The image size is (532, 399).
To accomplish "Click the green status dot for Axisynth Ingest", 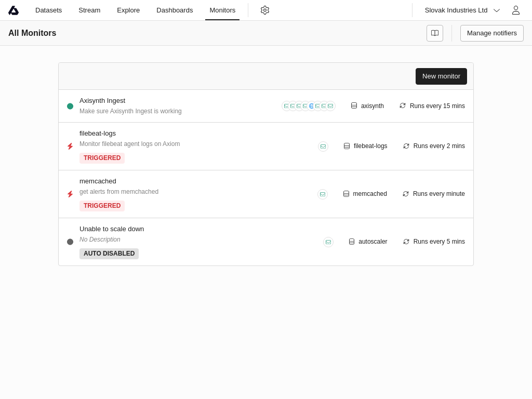I will [70, 106].
